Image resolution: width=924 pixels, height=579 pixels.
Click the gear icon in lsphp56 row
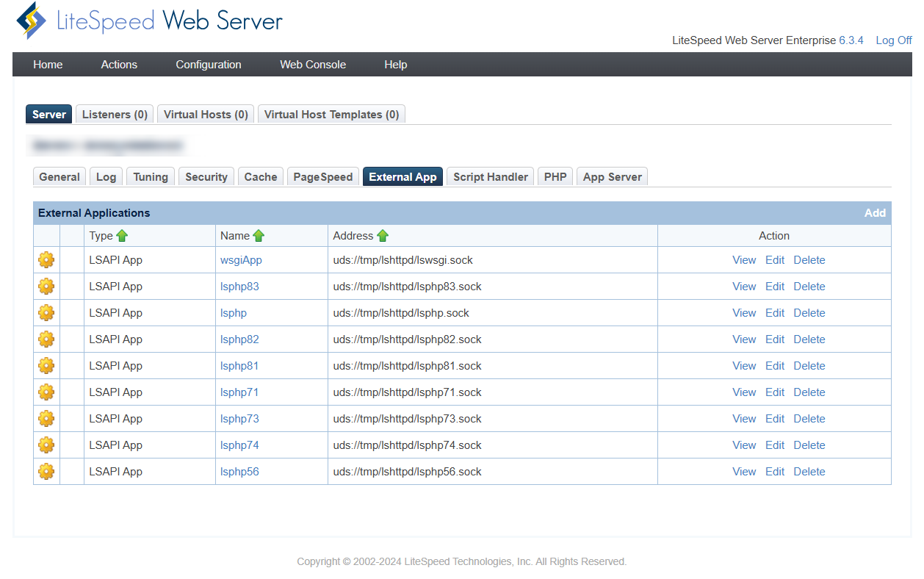tap(46, 472)
